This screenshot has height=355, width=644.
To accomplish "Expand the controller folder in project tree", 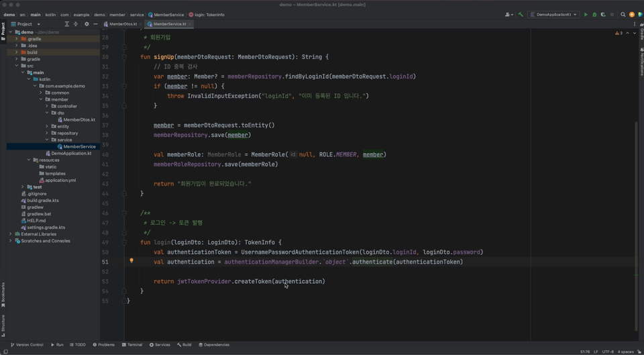I will pyautogui.click(x=47, y=106).
